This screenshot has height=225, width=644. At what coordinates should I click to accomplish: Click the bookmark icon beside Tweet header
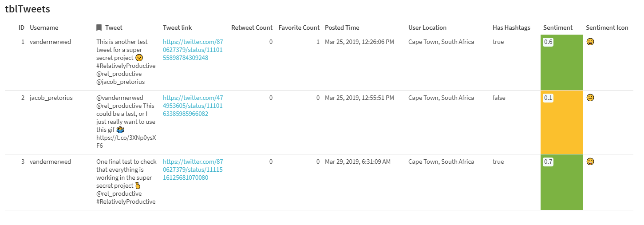click(x=99, y=28)
